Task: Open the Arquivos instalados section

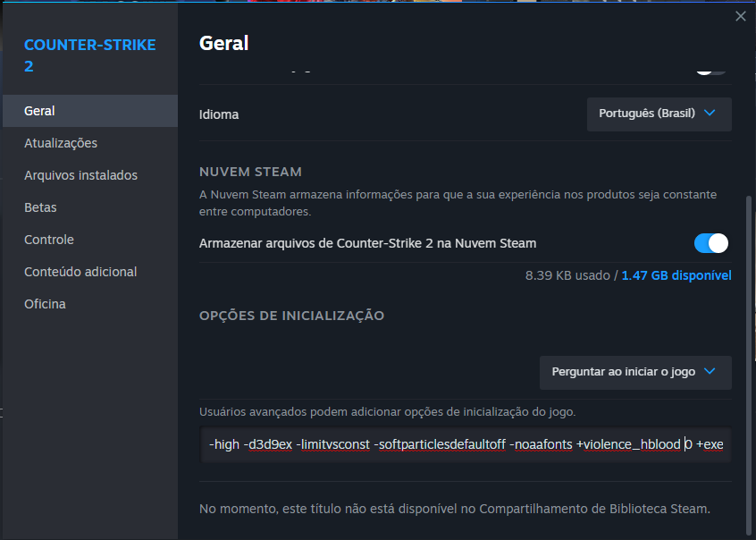Action: 80,175
